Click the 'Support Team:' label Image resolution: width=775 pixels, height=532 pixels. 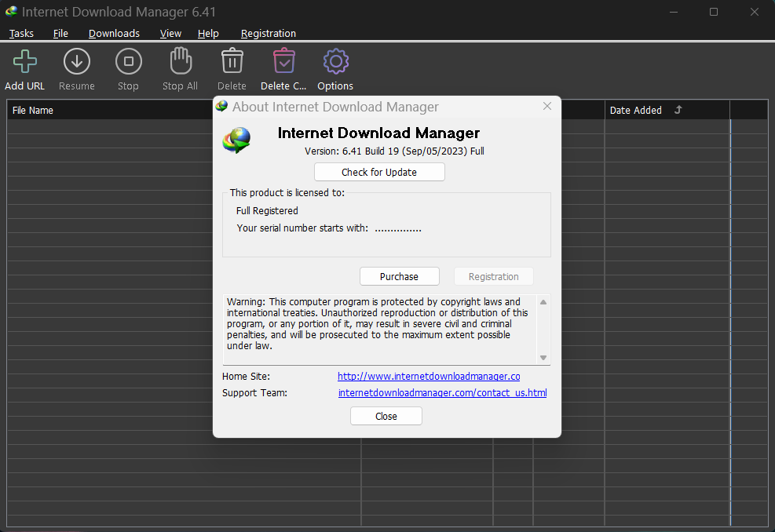pyautogui.click(x=254, y=392)
